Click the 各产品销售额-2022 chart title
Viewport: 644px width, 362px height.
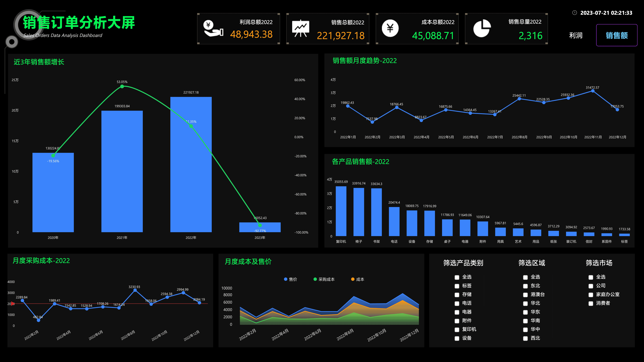point(361,162)
